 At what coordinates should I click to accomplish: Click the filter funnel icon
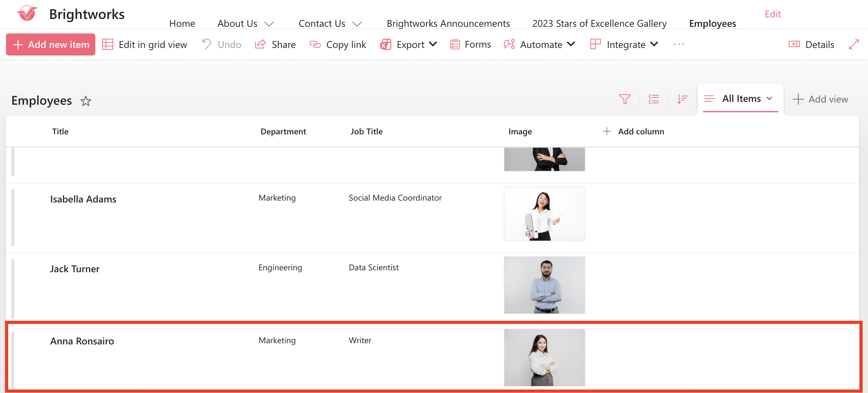click(x=624, y=99)
